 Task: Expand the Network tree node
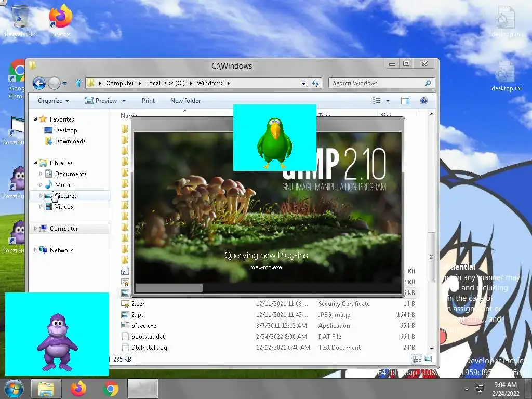click(x=35, y=250)
